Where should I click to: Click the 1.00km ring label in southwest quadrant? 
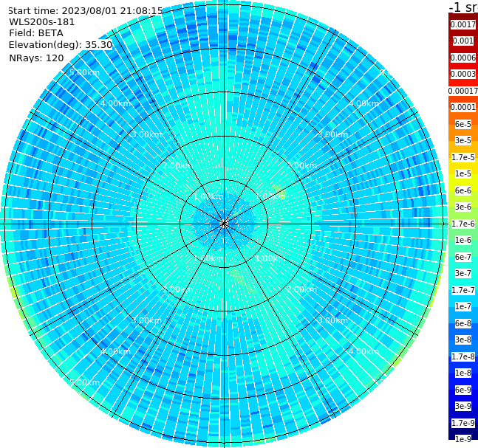click(209, 258)
